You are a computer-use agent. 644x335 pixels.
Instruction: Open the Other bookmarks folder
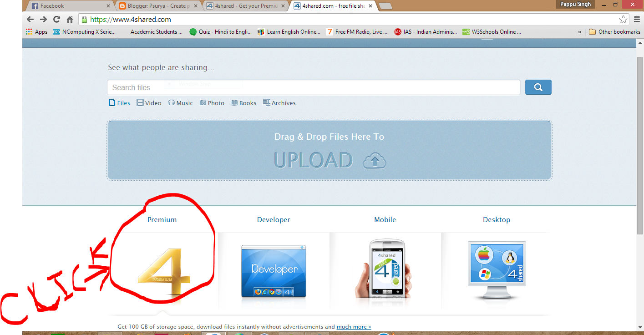pos(615,31)
